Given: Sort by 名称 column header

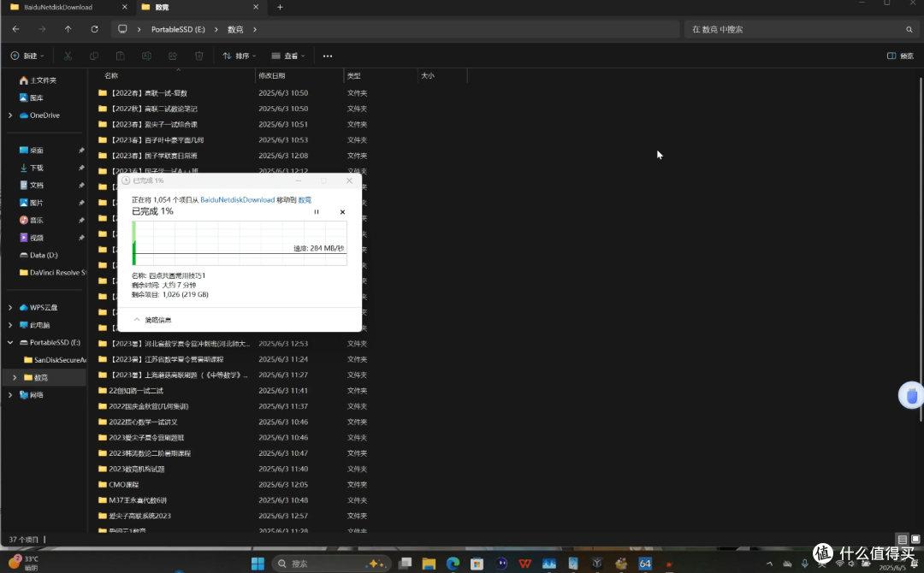Looking at the screenshot, I should click(111, 75).
